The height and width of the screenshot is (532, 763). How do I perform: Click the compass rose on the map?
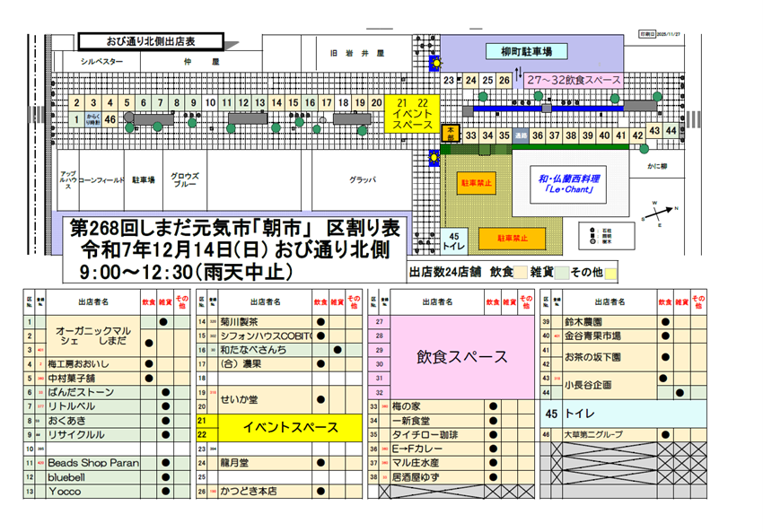[x=662, y=217]
